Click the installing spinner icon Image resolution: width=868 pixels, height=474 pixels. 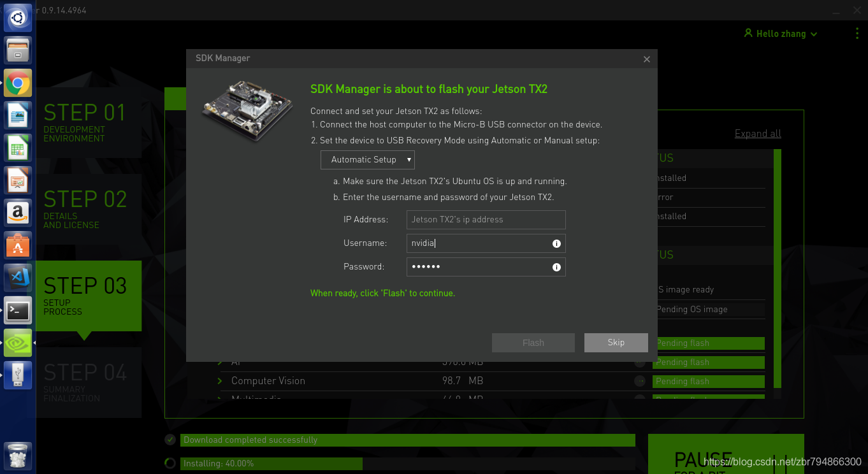(x=170, y=463)
